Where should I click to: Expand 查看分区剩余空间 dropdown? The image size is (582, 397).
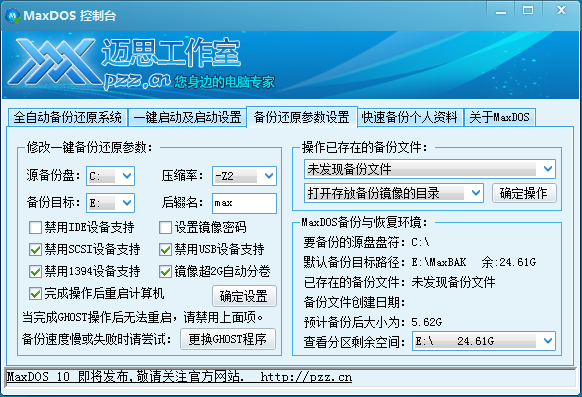coord(484,341)
